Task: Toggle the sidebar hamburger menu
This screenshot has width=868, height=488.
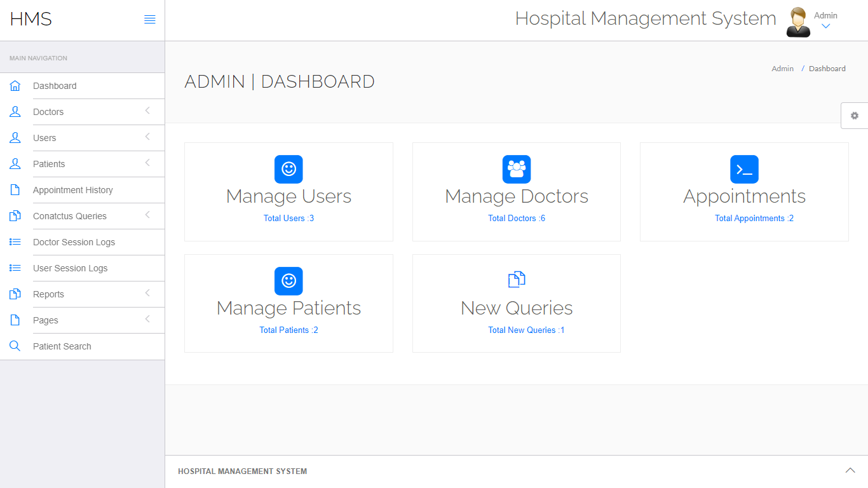Action: pos(150,20)
